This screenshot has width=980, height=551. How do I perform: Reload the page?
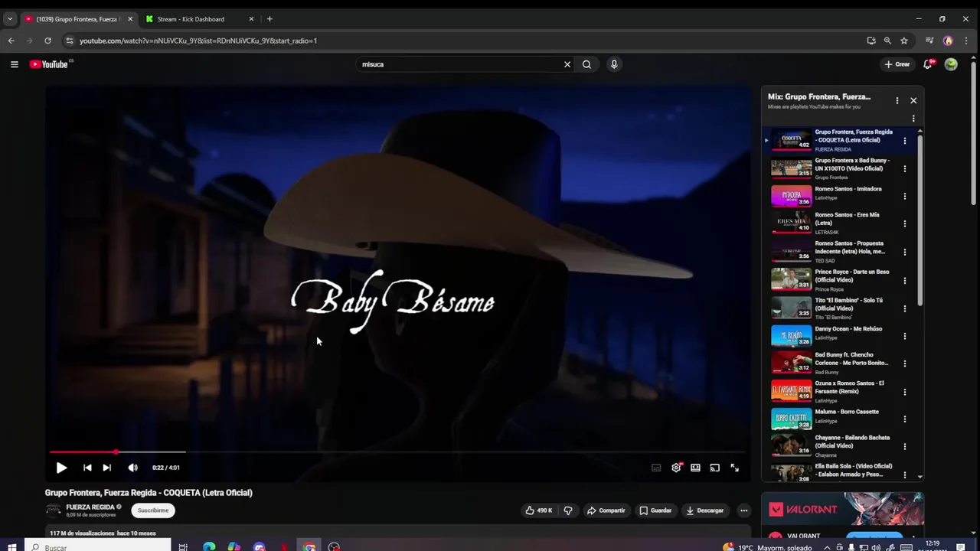point(47,41)
